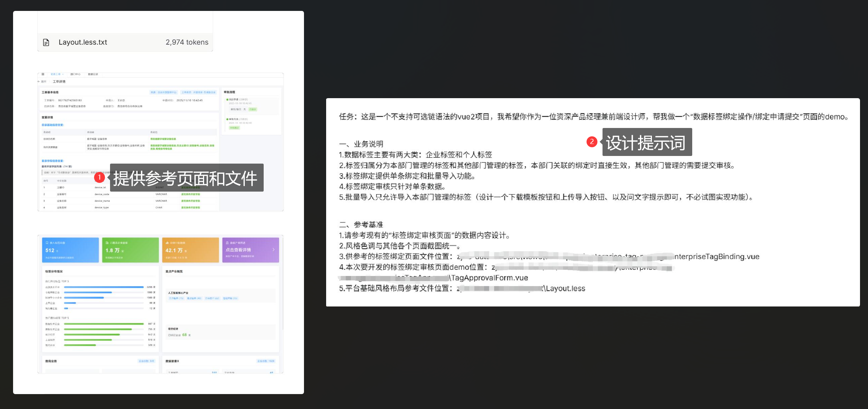This screenshot has width=868, height=409.
Task: Click the icon on purple 点击查看详情 card
Action: click(x=227, y=243)
